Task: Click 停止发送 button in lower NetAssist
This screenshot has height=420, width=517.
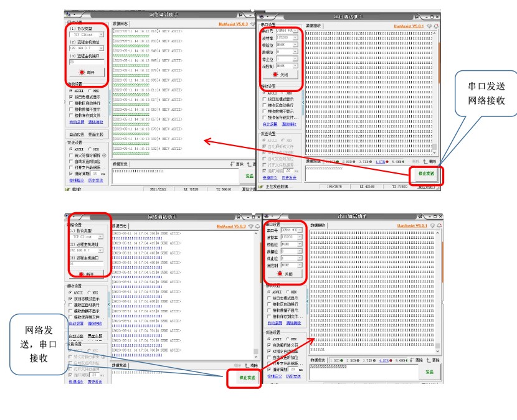Action: [248, 378]
